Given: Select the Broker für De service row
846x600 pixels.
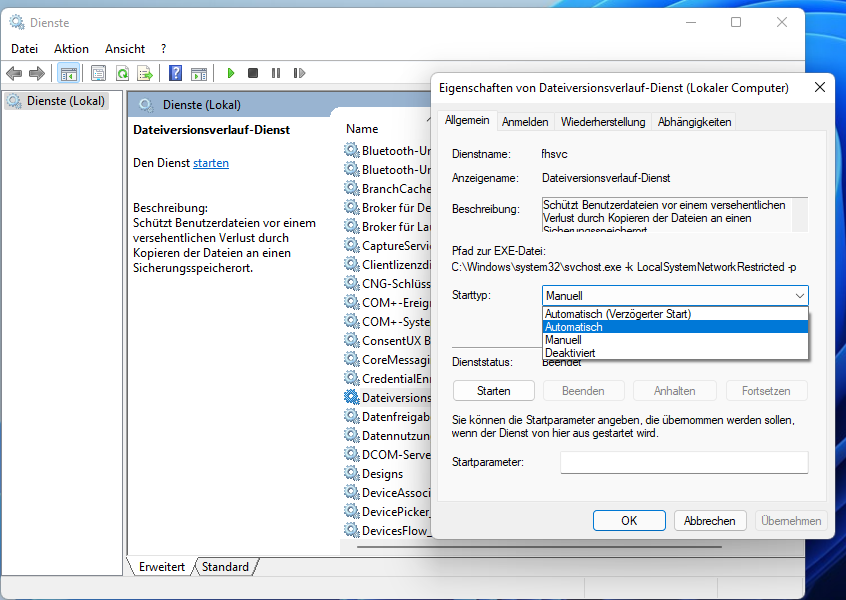Looking at the screenshot, I should (387, 208).
